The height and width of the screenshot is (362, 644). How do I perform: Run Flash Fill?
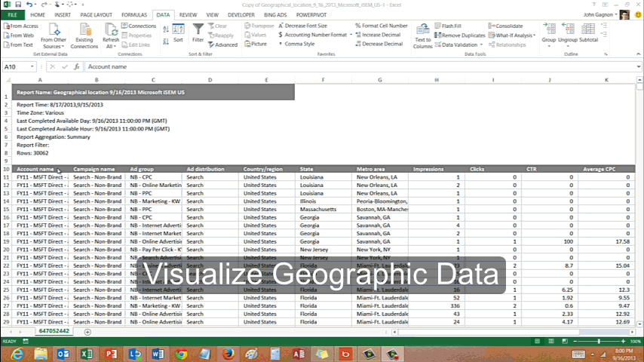pyautogui.click(x=448, y=26)
